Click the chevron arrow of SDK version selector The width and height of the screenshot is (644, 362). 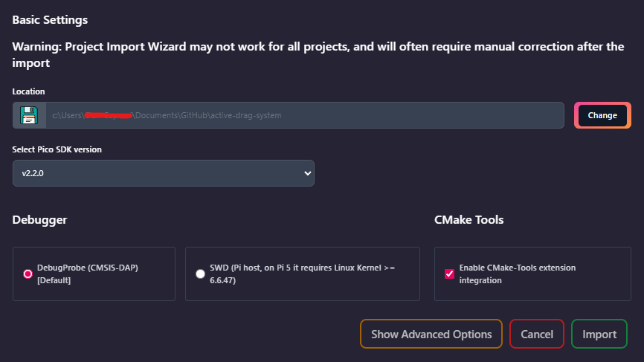tap(308, 173)
